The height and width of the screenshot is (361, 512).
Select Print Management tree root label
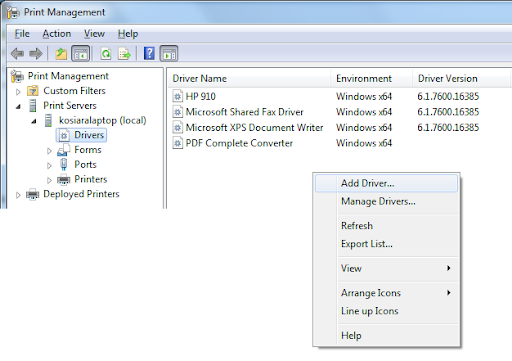[x=68, y=76]
